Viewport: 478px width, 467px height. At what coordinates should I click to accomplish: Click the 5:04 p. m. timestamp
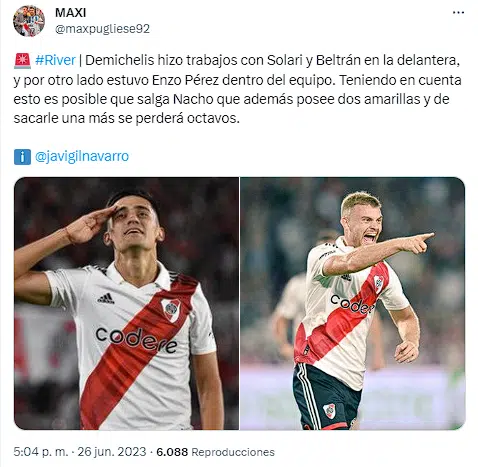click(41, 452)
